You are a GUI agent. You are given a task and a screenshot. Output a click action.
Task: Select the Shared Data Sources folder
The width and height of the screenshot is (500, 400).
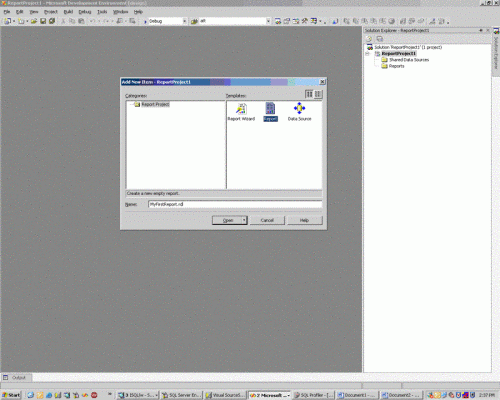[409, 60]
